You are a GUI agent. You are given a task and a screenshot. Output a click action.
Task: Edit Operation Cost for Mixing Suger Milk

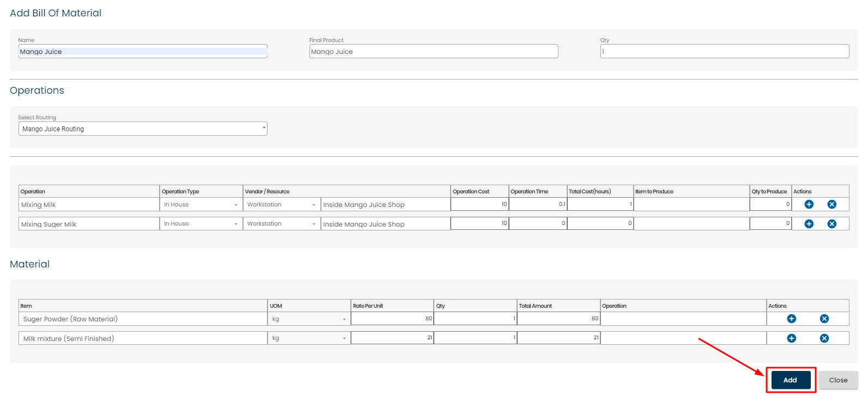coord(479,224)
